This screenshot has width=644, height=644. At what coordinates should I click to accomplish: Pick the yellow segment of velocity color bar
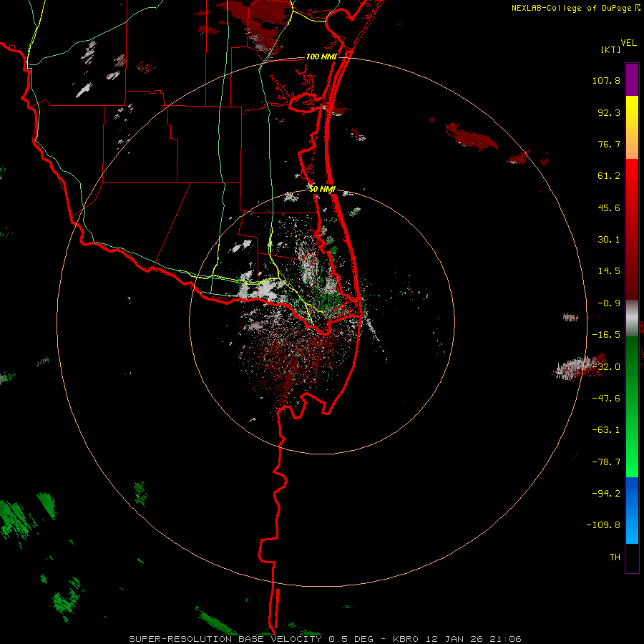(x=632, y=127)
